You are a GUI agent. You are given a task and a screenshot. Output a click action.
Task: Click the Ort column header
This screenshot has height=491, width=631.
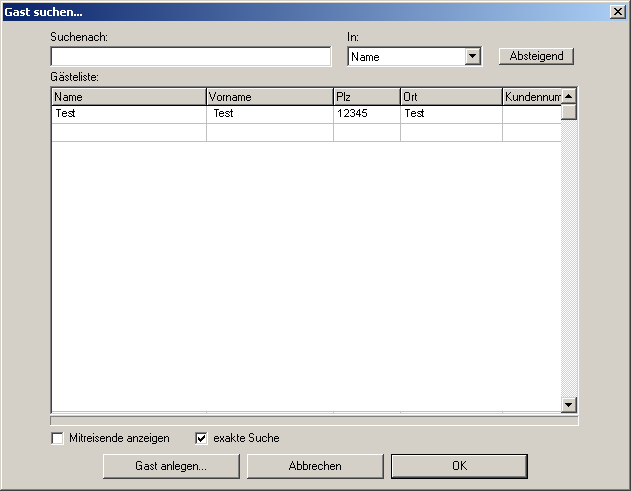click(450, 97)
